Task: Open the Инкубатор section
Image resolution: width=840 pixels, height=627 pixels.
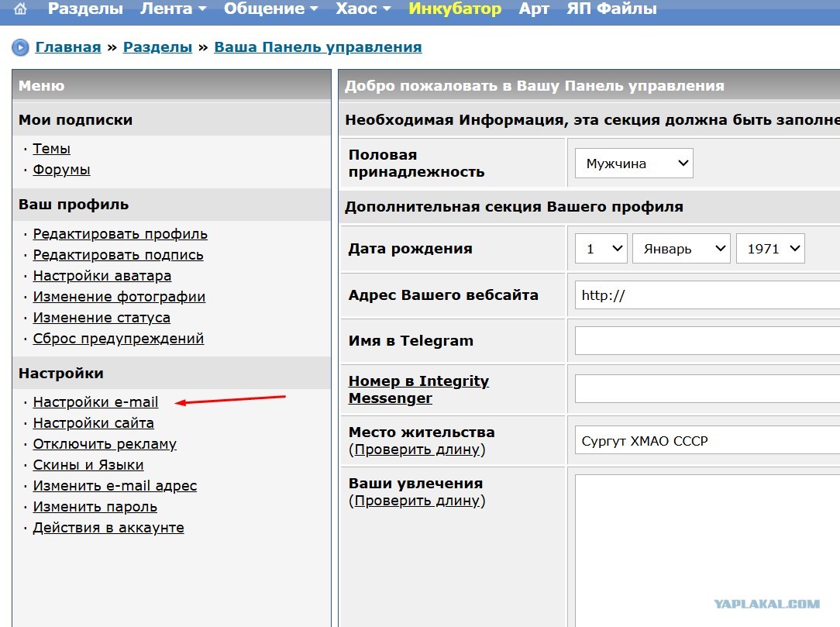Action: click(x=455, y=9)
